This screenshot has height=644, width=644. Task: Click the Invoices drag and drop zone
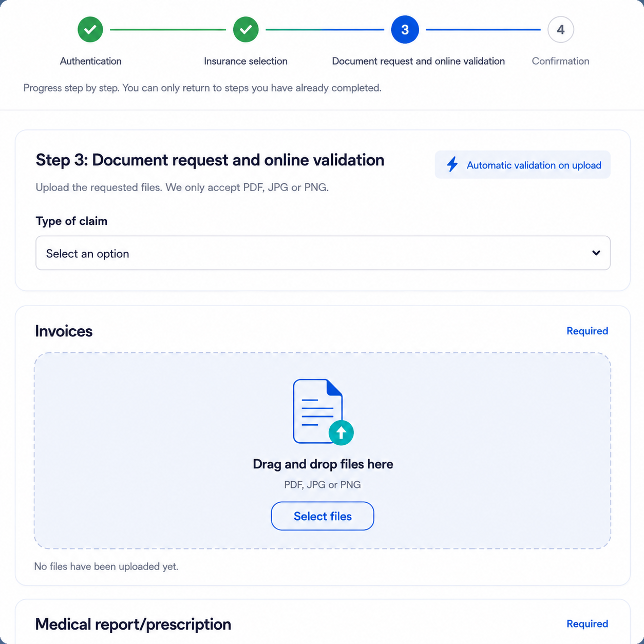click(x=323, y=451)
